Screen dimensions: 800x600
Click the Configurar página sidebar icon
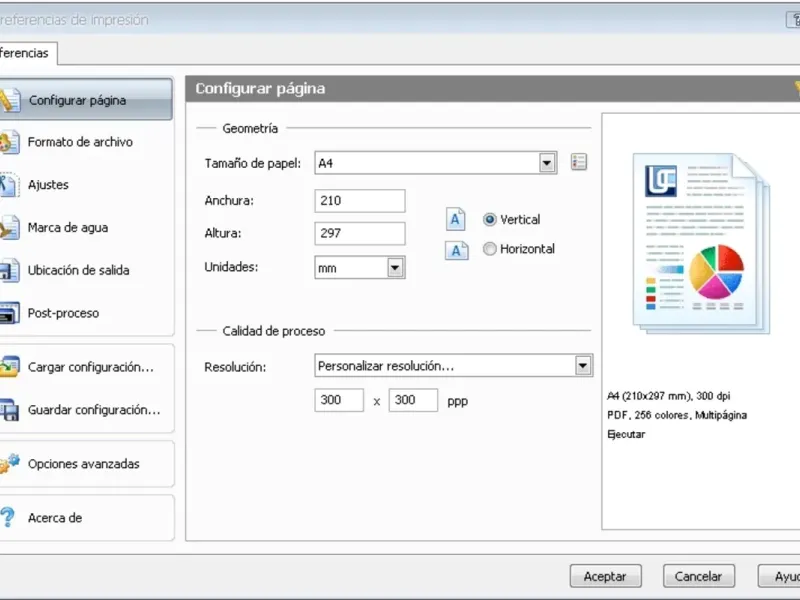(9, 100)
